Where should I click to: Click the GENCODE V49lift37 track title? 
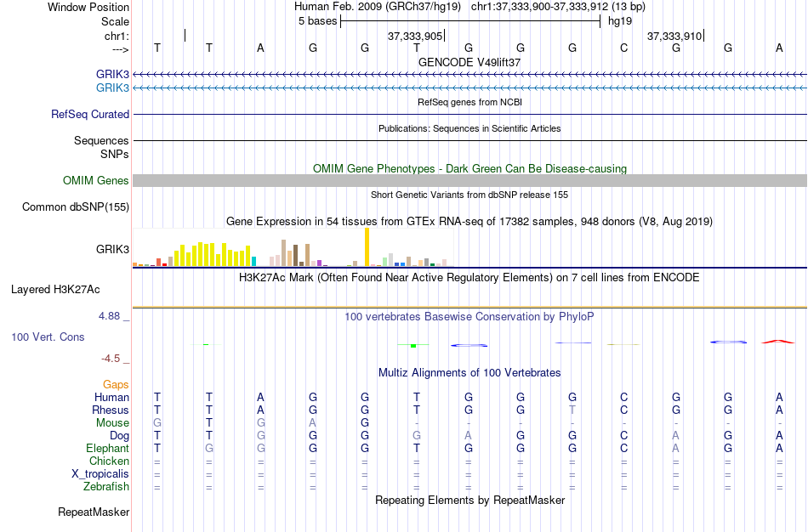coord(469,62)
